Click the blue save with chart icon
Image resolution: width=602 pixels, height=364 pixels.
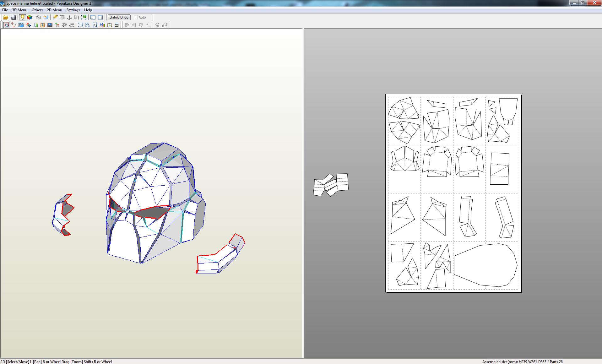(x=102, y=25)
